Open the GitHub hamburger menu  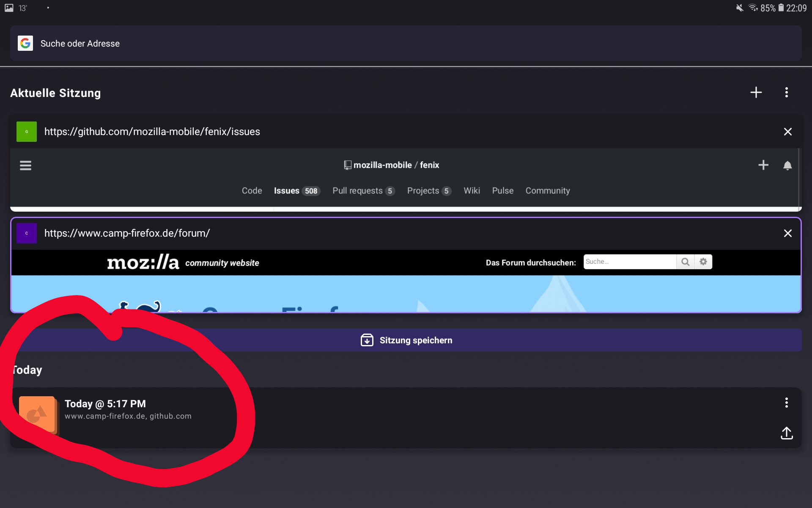(x=25, y=165)
